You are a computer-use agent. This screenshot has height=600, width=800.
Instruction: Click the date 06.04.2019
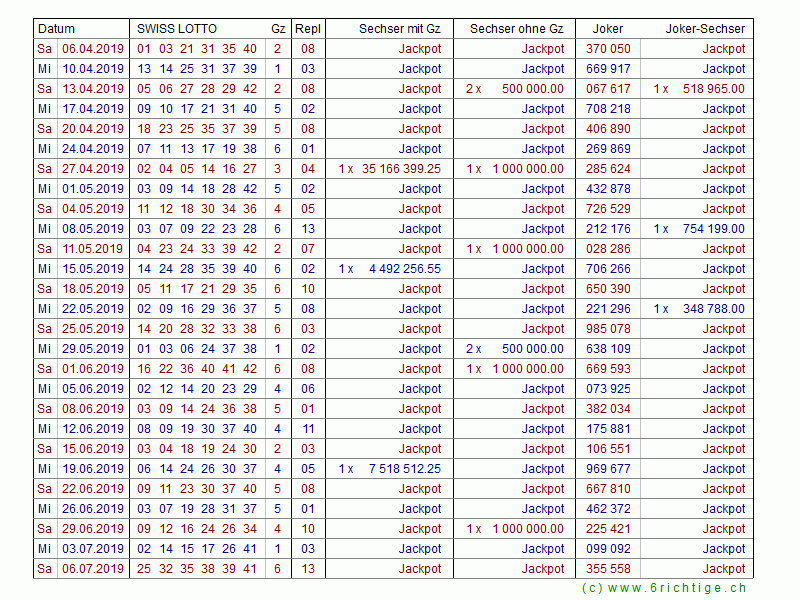tap(93, 49)
